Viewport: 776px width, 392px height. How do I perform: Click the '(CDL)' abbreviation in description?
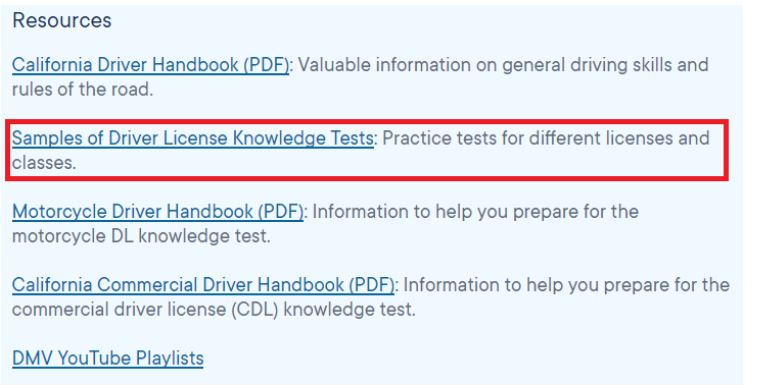pyautogui.click(x=252, y=310)
